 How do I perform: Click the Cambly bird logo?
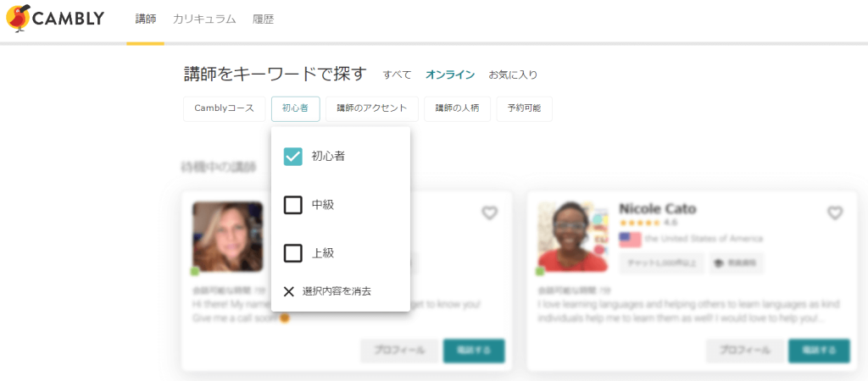click(19, 19)
